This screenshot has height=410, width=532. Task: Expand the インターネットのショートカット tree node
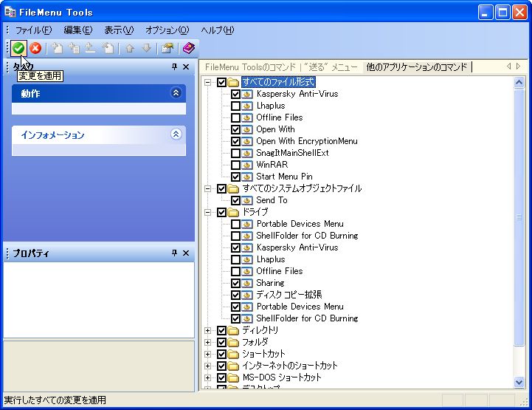[x=207, y=366]
